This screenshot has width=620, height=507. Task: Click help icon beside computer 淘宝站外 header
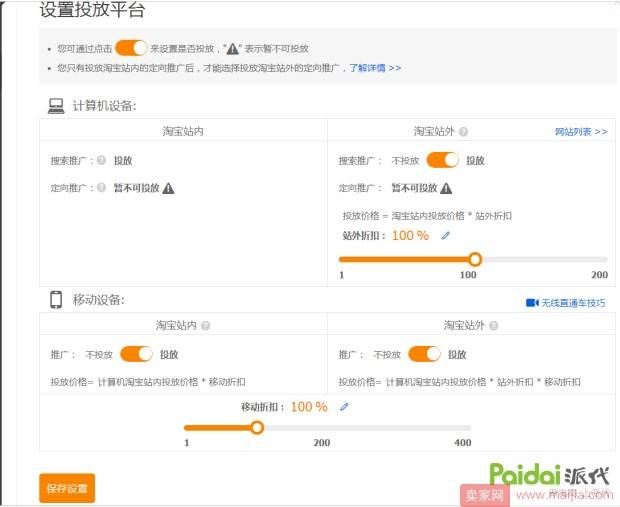coord(463,131)
